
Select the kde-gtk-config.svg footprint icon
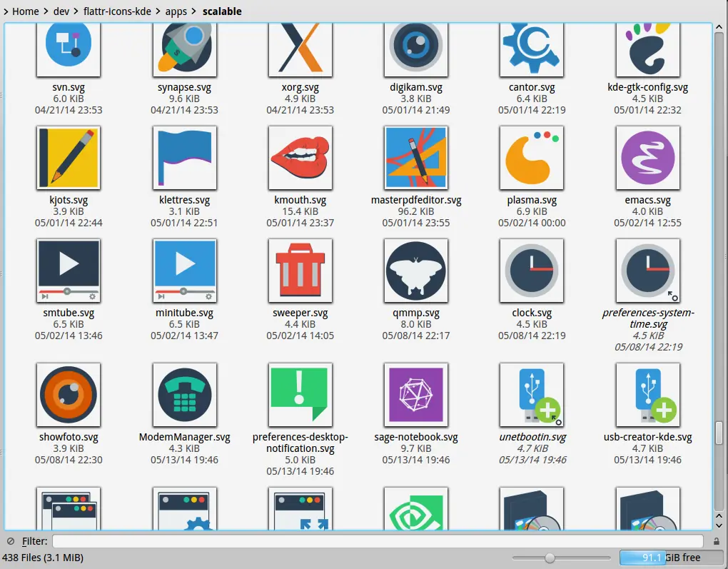click(x=647, y=50)
